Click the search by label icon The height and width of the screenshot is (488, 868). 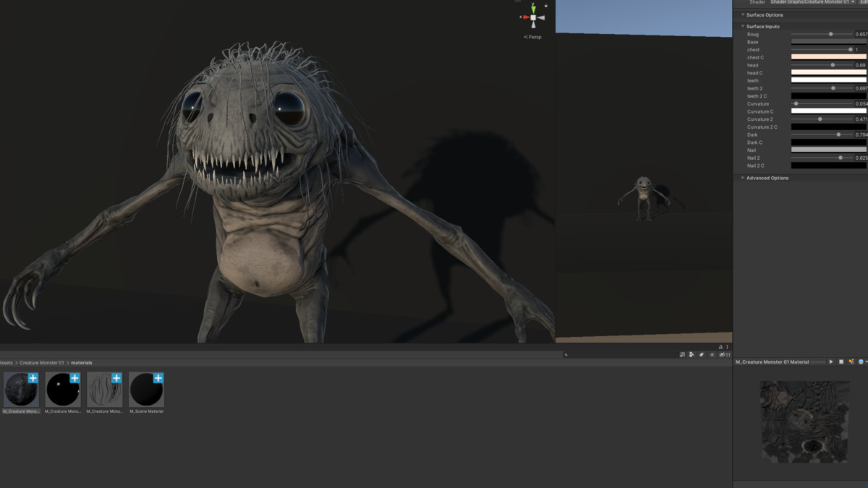700,354
